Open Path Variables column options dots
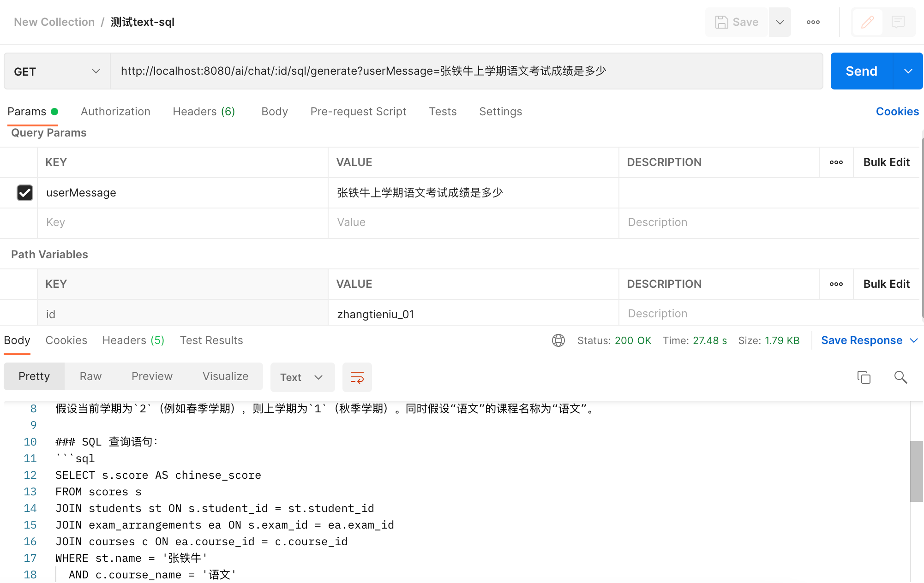The height and width of the screenshot is (583, 924). (836, 284)
